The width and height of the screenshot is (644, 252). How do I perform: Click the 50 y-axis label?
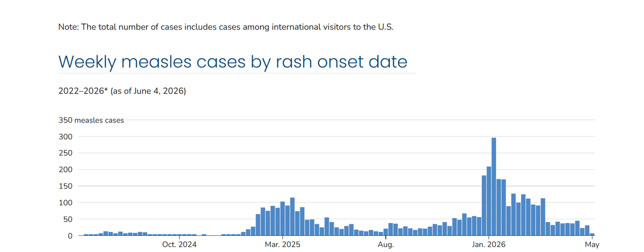[x=67, y=219]
